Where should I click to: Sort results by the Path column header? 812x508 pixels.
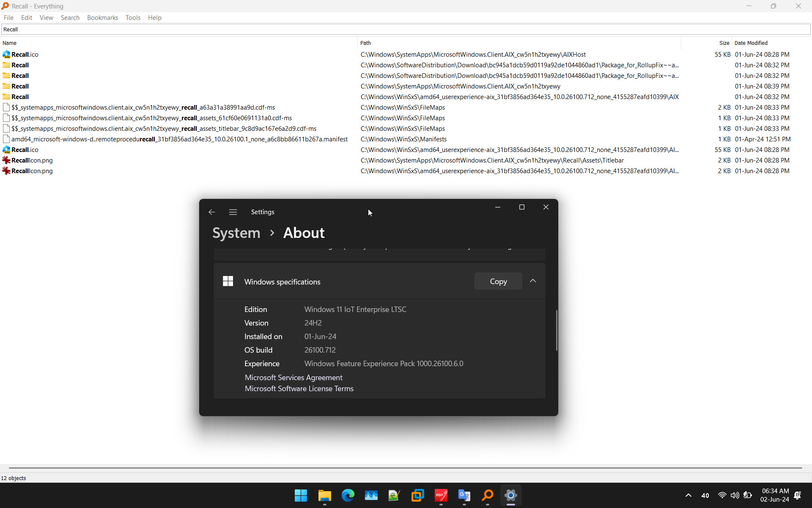click(519, 43)
